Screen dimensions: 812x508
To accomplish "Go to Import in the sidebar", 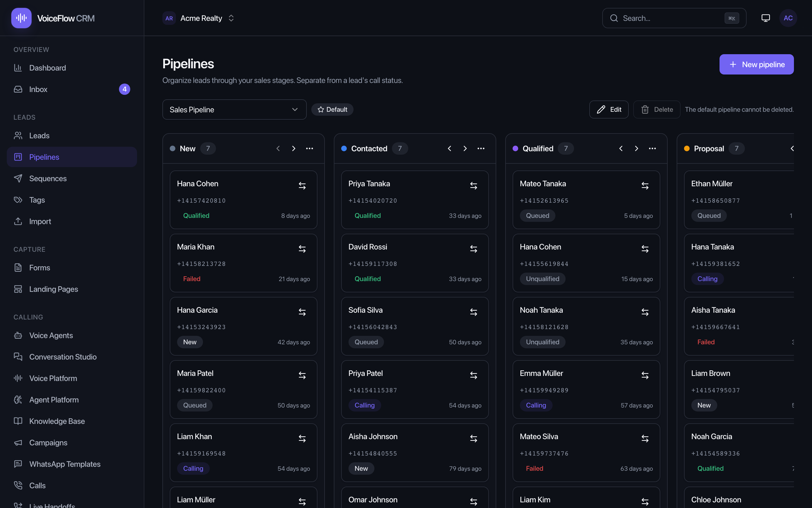I will (x=72, y=222).
